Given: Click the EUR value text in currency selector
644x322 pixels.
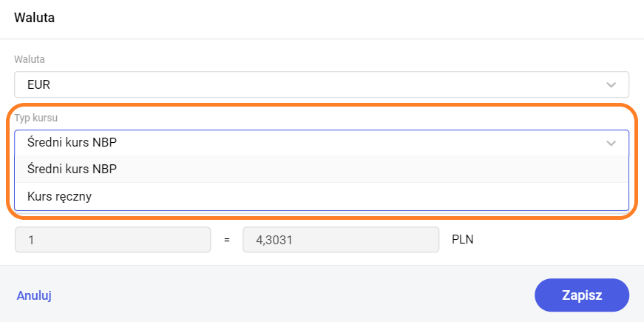Looking at the screenshot, I should pyautogui.click(x=38, y=84).
